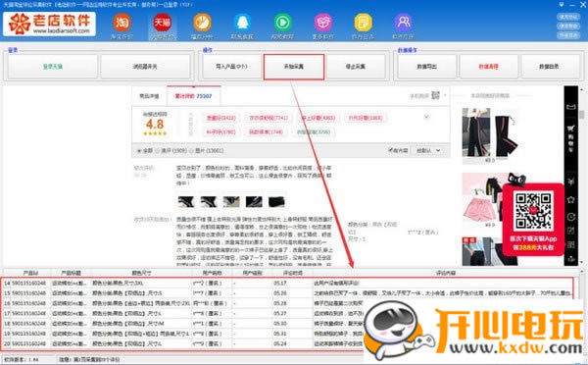Click the 开始采集 start collecting button

click(x=294, y=67)
